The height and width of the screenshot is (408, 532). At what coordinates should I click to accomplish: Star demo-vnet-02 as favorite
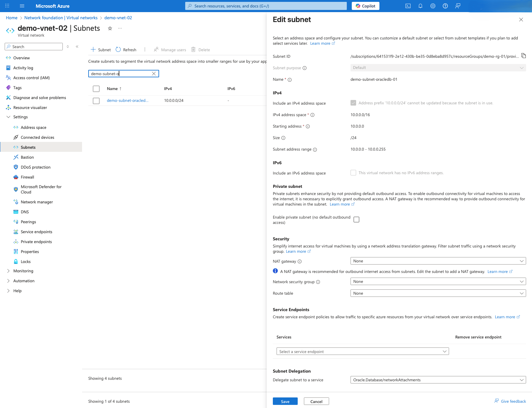click(110, 28)
